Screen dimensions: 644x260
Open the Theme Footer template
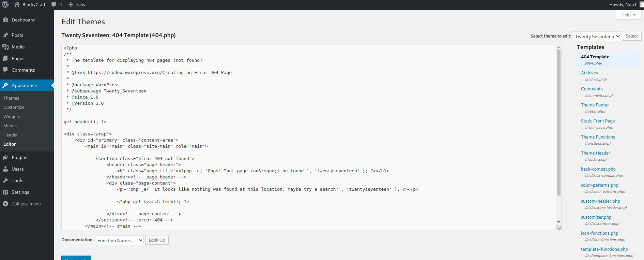(595, 105)
